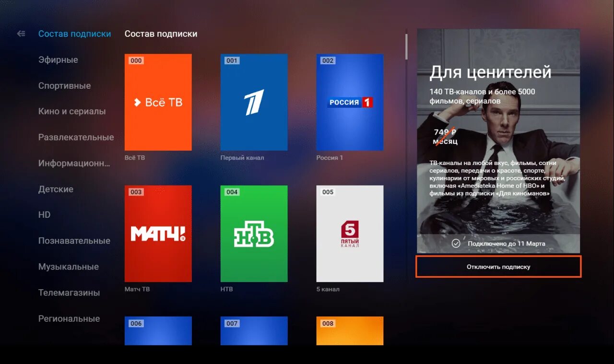Click the 000 number badge on Всё ТВ

136,61
